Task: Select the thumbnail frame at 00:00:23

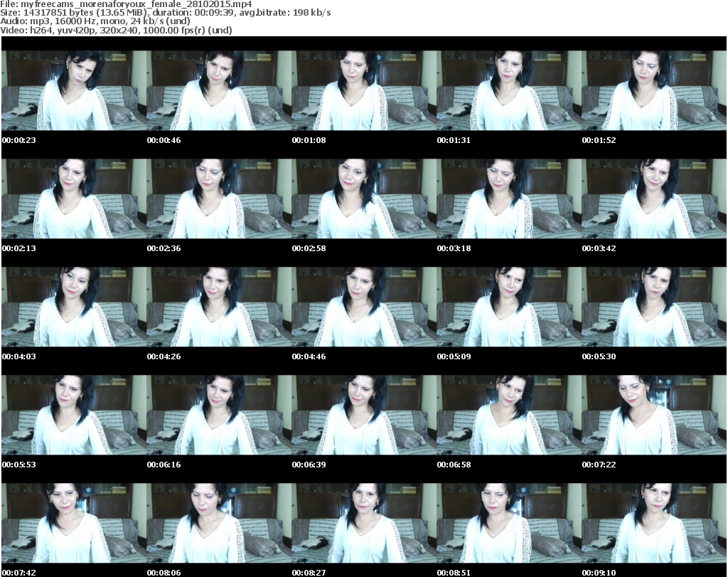Action: point(74,90)
